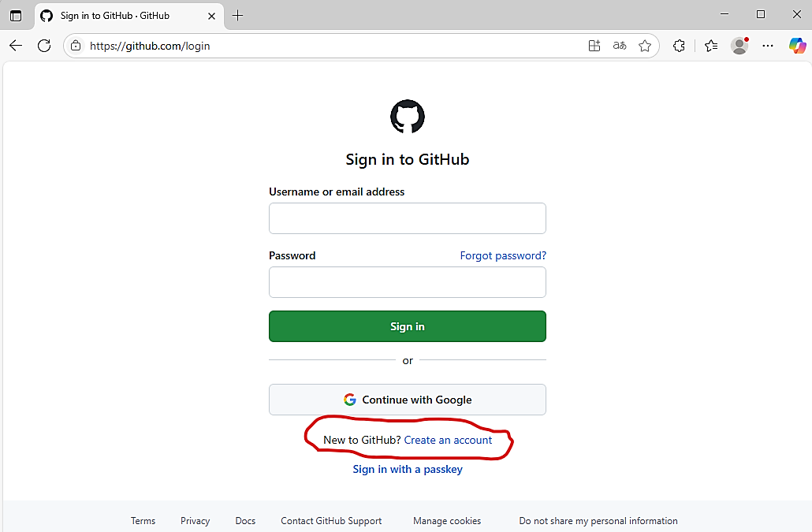View site information via the lock icon
Screen dimensions: 812x532
pos(75,46)
